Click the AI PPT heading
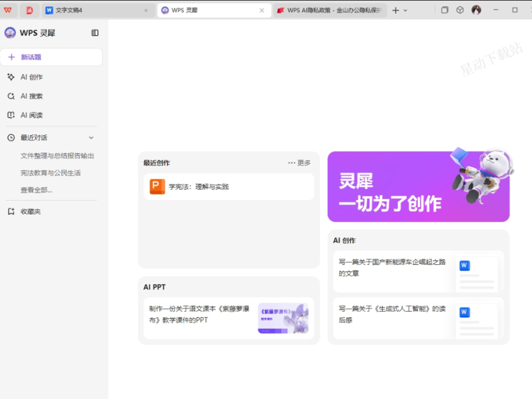Viewport: 532px width, 399px height. pyautogui.click(x=154, y=287)
